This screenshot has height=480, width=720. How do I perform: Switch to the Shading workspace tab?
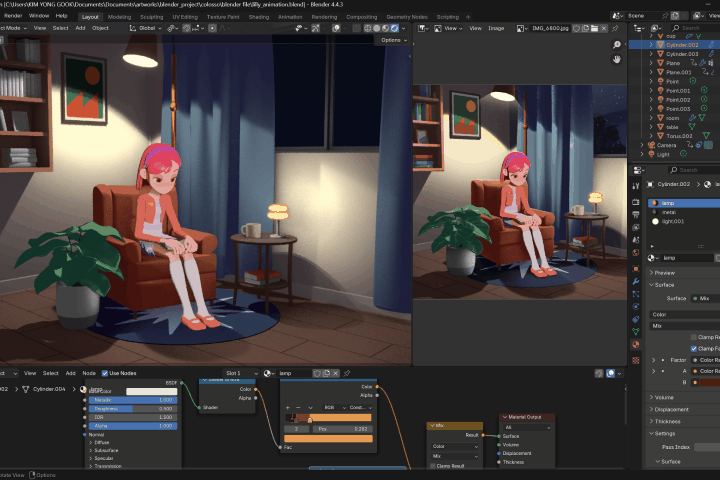259,17
